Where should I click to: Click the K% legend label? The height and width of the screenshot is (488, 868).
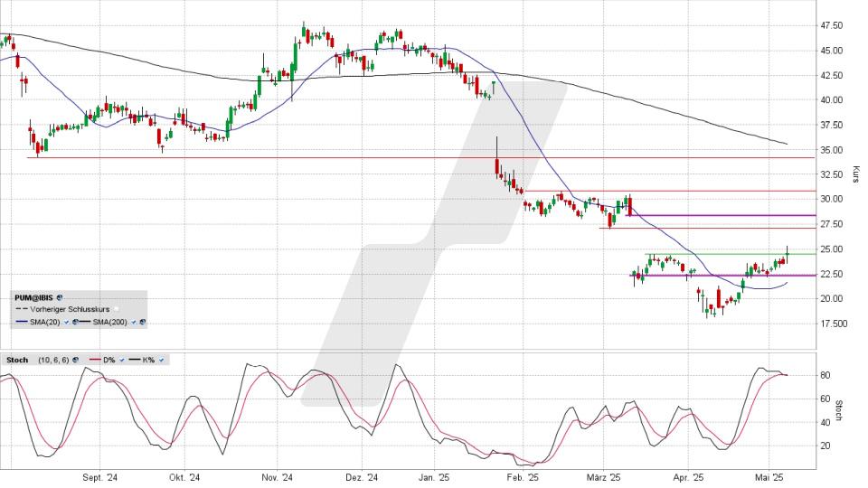click(x=148, y=360)
